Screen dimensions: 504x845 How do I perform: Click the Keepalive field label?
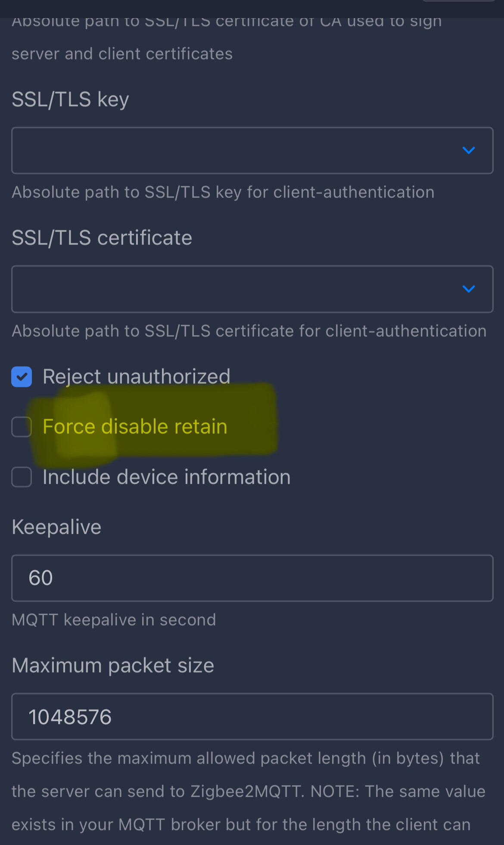tap(56, 527)
